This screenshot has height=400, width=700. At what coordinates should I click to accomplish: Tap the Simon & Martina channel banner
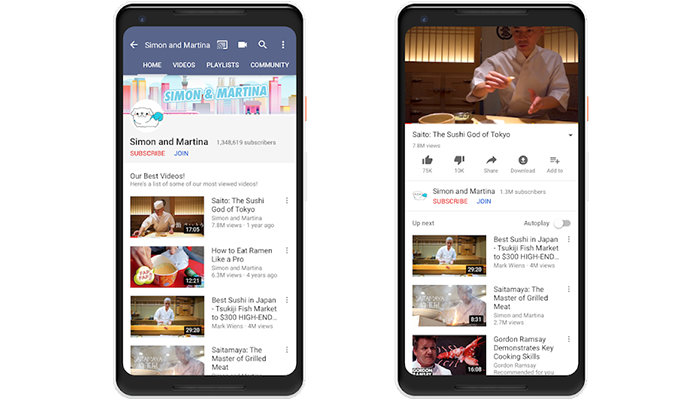click(209, 95)
